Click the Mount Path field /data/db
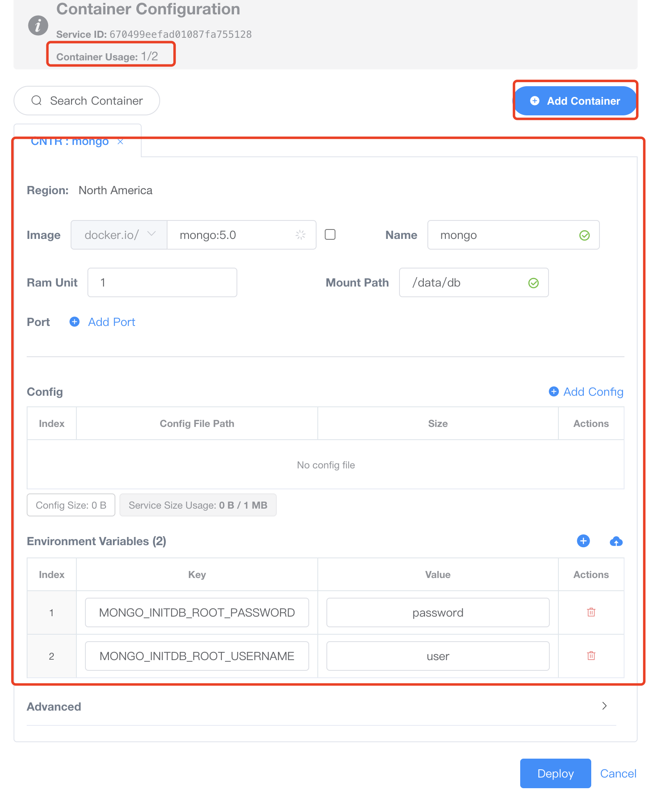 (x=474, y=282)
